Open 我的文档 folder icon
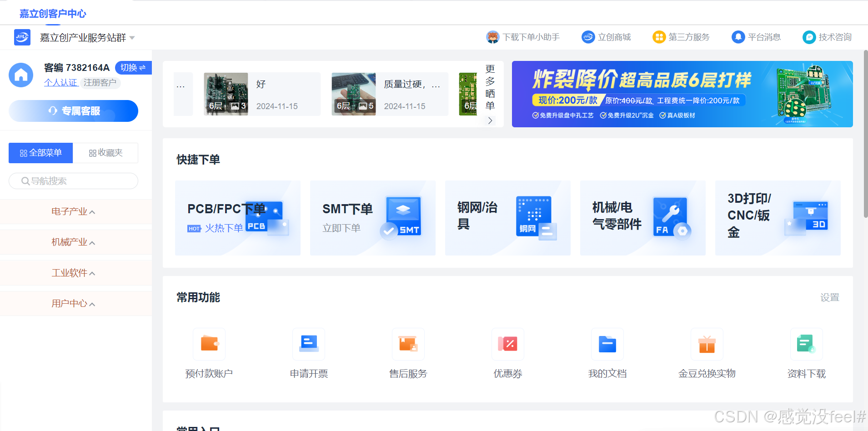The height and width of the screenshot is (431, 868). [x=607, y=344]
